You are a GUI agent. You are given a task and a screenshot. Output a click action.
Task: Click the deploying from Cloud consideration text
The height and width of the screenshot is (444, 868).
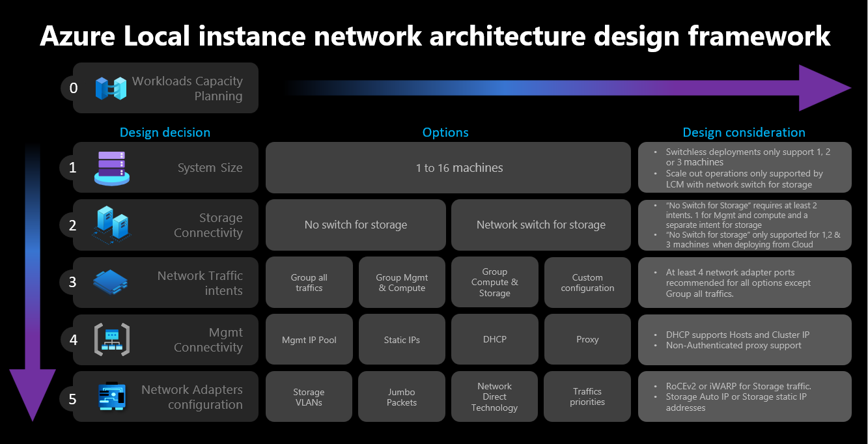(x=753, y=240)
